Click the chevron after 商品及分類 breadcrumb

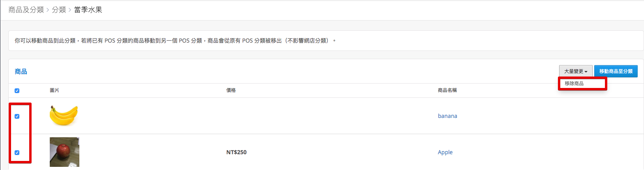[48, 10]
